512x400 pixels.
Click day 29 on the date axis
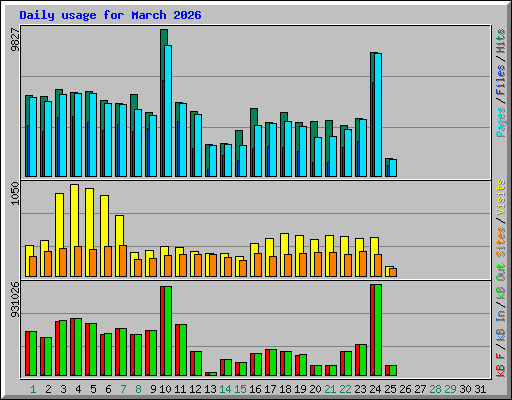450,389
